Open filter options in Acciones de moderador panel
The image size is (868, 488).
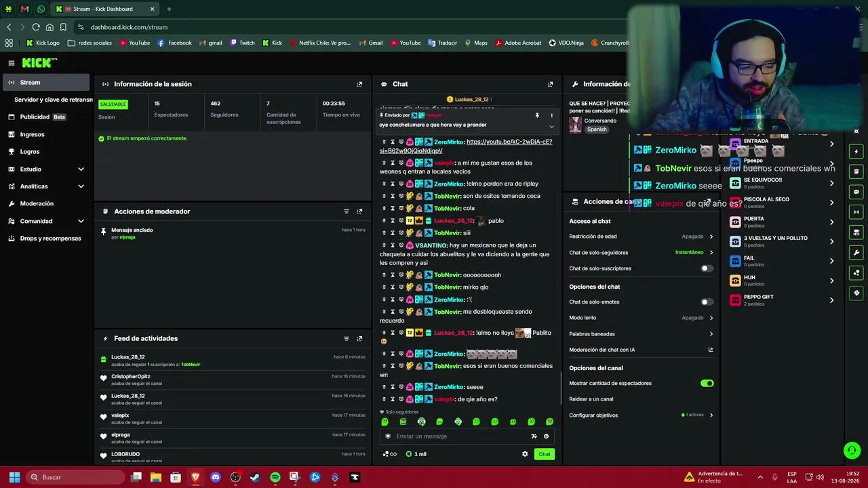point(347,211)
